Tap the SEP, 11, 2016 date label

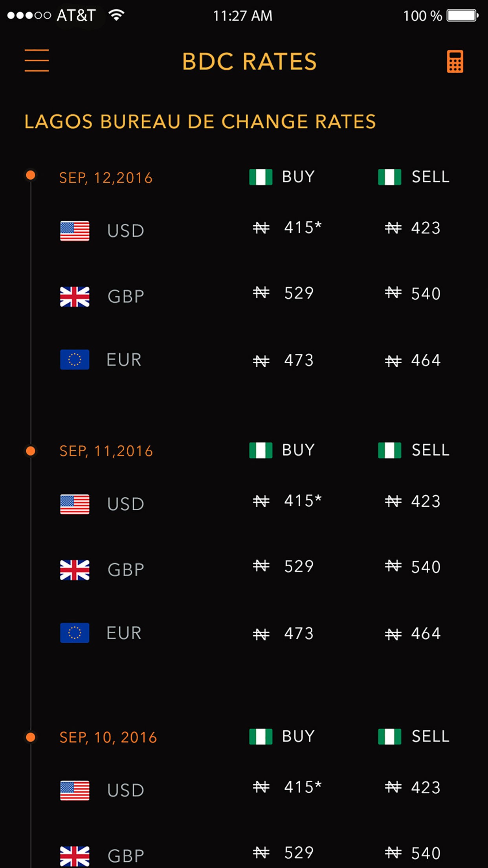pos(106,451)
